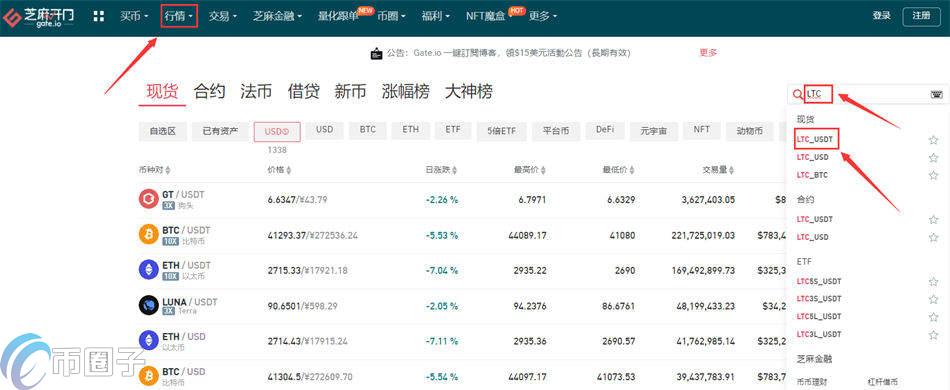Viewport: 950px width, 390px height.
Task: Select the USDⓈ filter
Action: [x=277, y=131]
